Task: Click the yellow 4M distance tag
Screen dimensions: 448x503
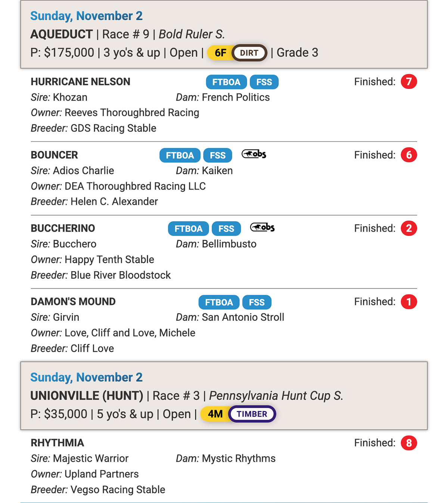Action: (x=215, y=414)
